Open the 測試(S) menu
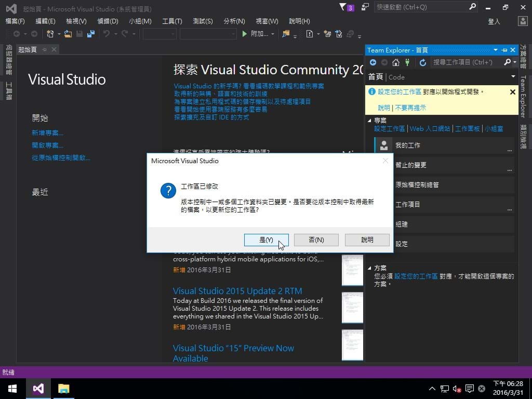532x399 pixels. click(203, 21)
